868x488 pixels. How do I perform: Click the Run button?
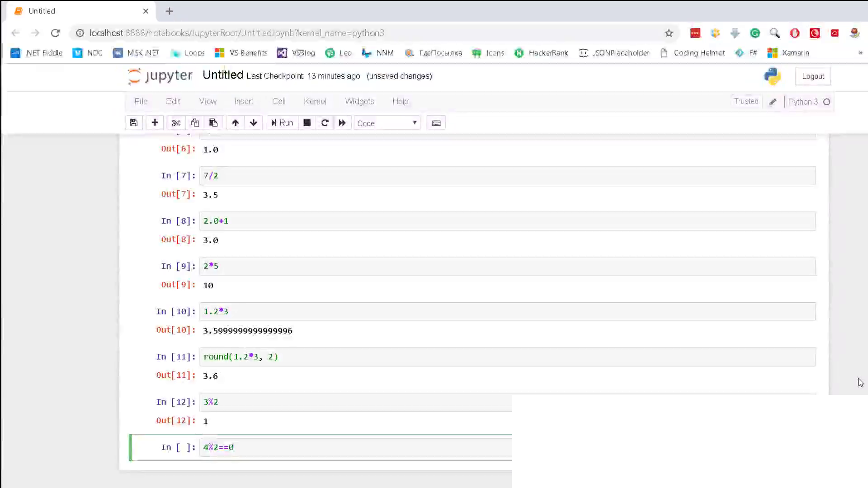coord(282,123)
